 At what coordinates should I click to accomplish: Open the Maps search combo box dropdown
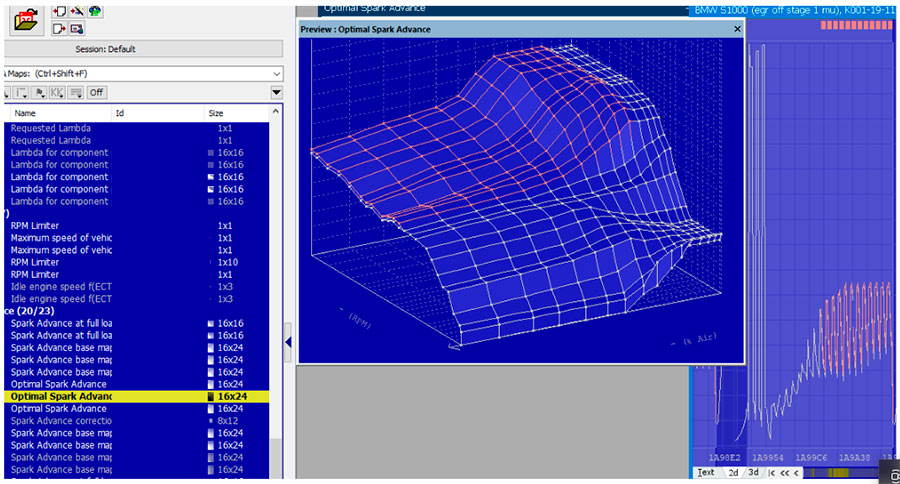(275, 74)
